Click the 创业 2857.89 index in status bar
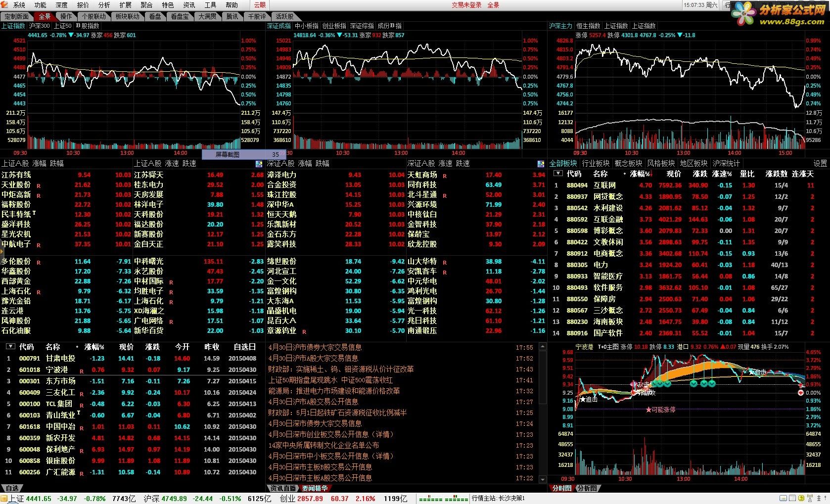 click(x=301, y=499)
